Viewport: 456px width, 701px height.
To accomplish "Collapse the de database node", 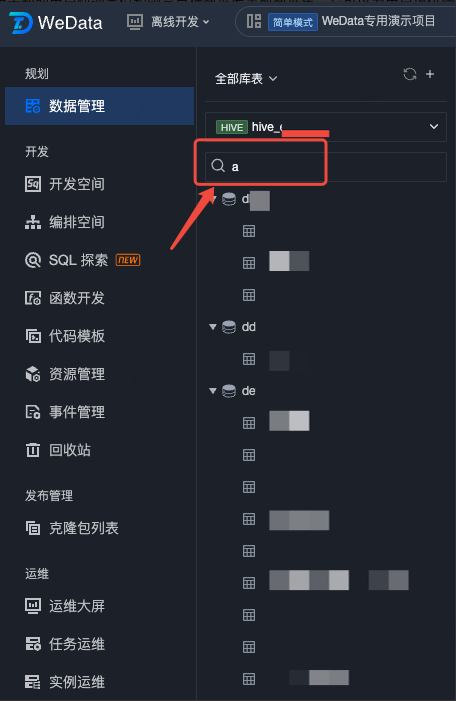I will click(x=213, y=391).
